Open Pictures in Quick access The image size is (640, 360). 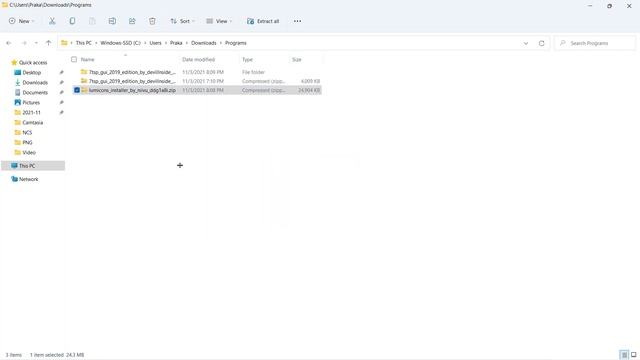(31, 102)
